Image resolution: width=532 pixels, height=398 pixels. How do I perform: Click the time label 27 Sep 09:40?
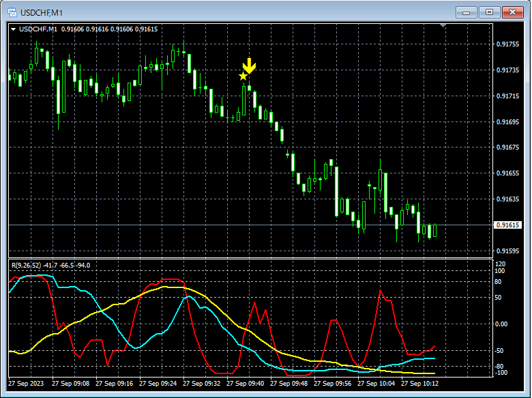click(246, 384)
